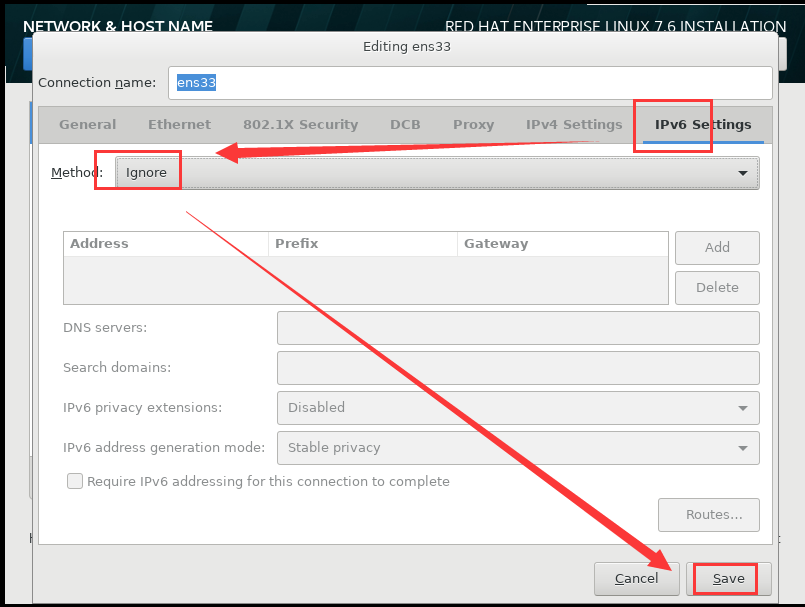Select the 802.1X Security tab
The image size is (805, 607).
click(x=299, y=124)
